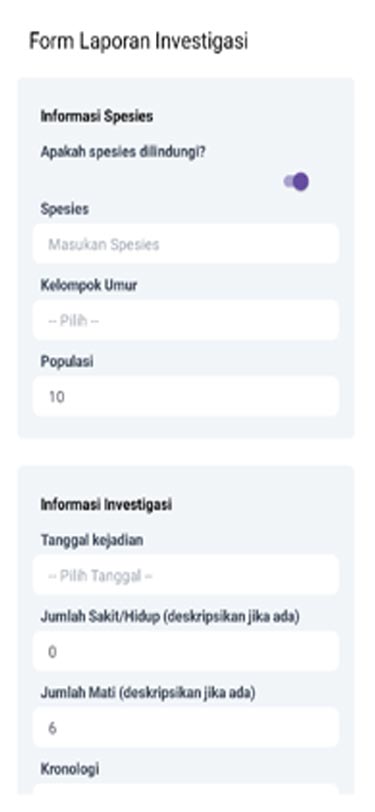Click the Masukan Spesies input field
The height and width of the screenshot is (812, 375).
click(186, 244)
